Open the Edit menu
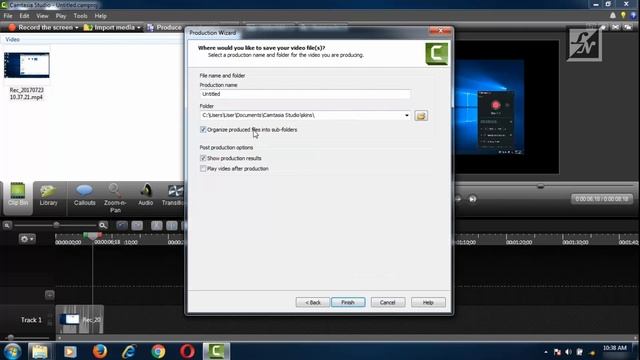 tap(24, 16)
